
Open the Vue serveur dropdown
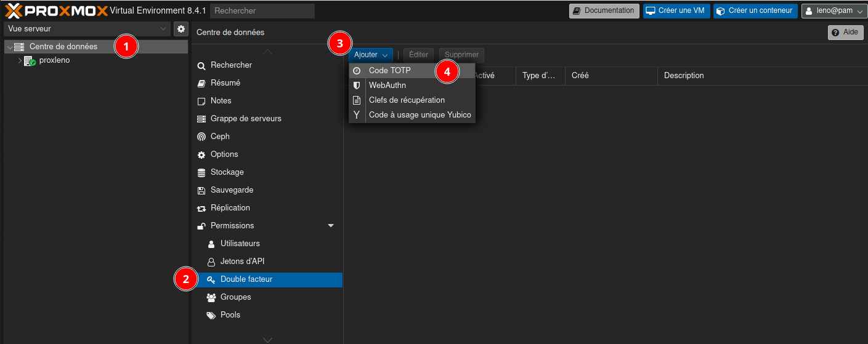pos(87,29)
